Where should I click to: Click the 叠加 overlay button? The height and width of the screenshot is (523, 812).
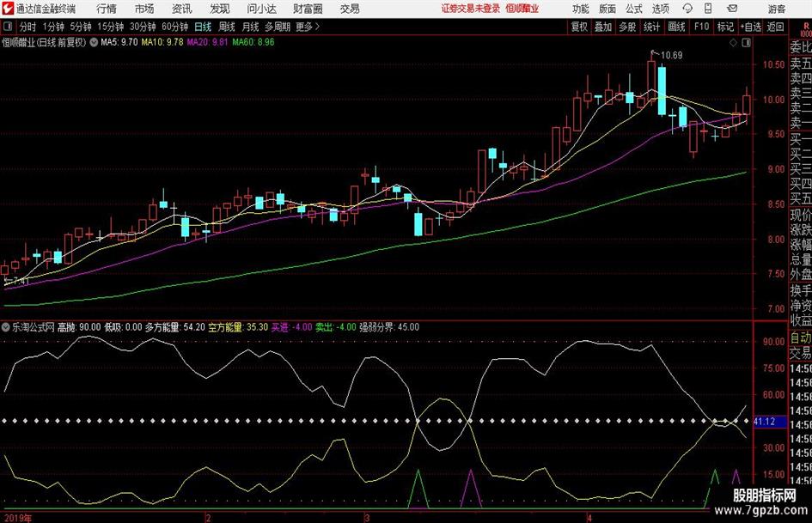[603, 27]
